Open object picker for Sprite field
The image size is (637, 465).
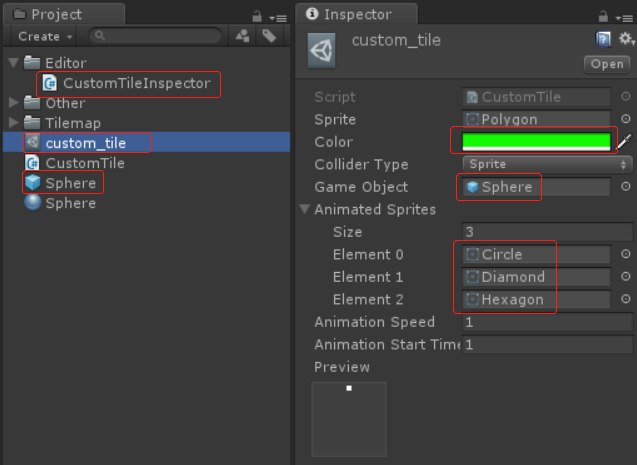point(625,120)
